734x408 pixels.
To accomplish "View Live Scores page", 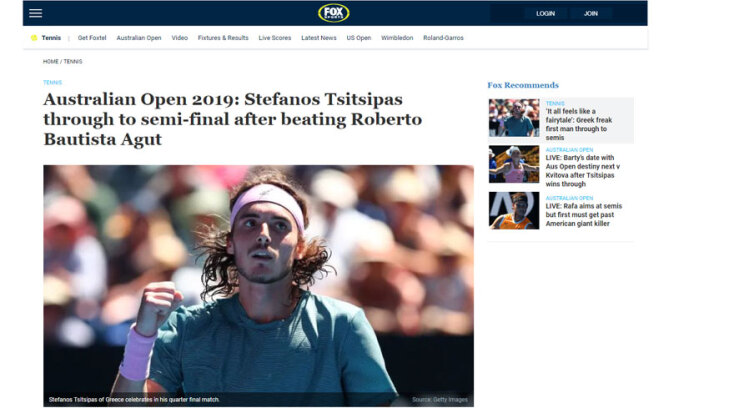I will pos(275,38).
